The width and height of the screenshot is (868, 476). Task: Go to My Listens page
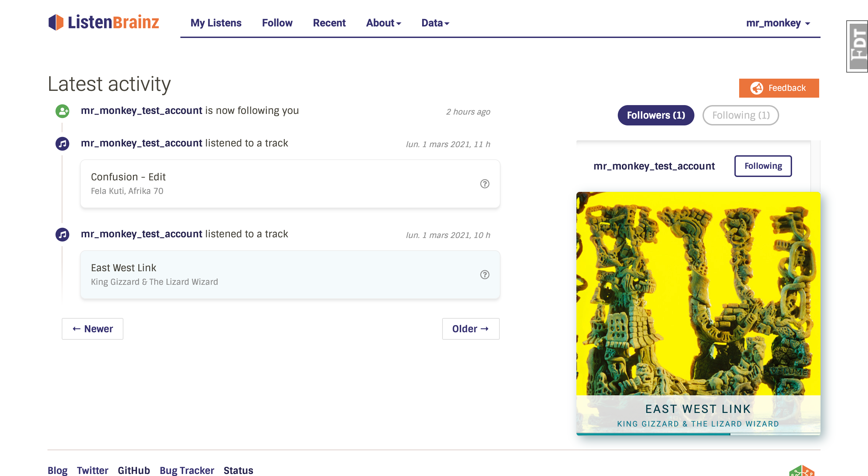(x=216, y=23)
